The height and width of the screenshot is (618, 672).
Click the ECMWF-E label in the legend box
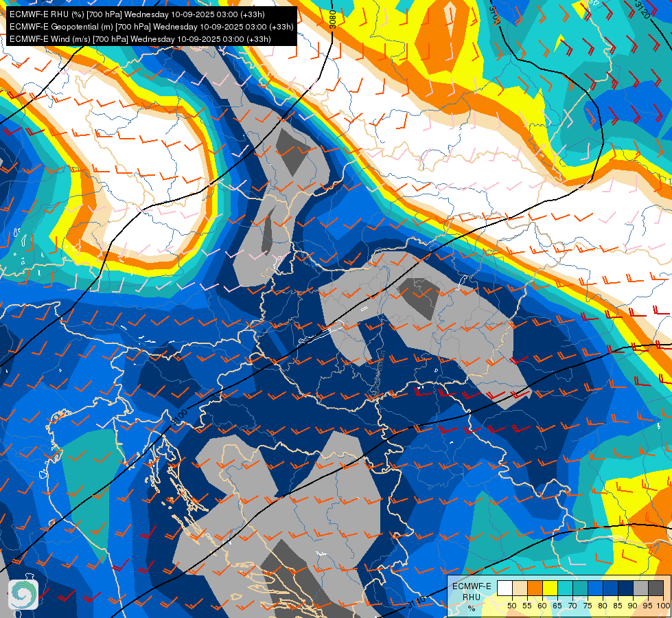pos(472,586)
